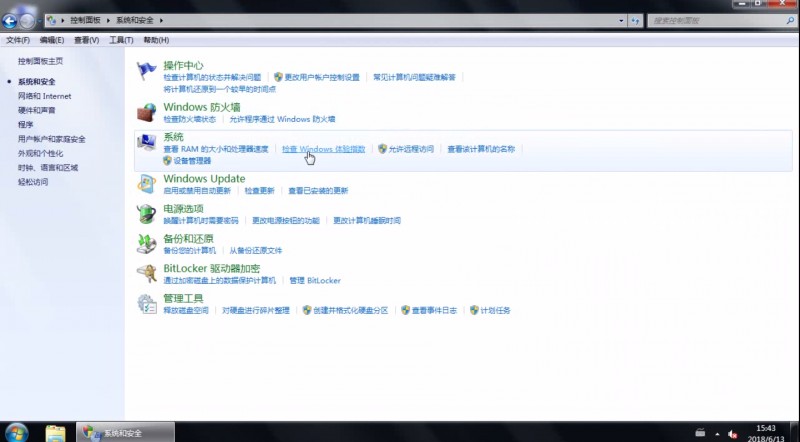Click the volume speaker tray icon
The height and width of the screenshot is (442, 800).
(732, 434)
